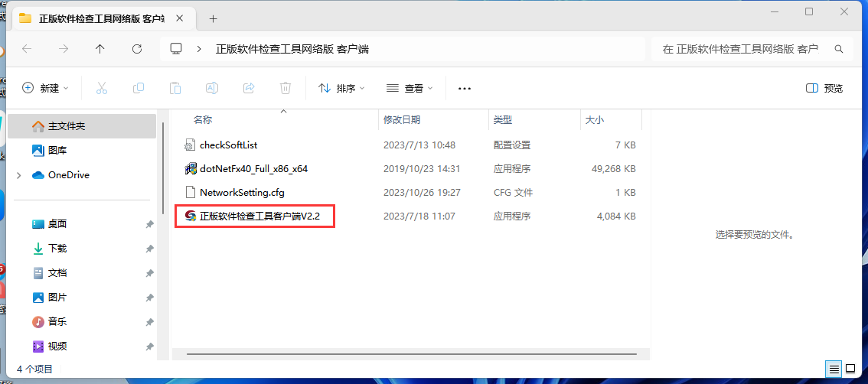Image resolution: width=868 pixels, height=384 pixels.
Task: Click the navigation pane vertical scrollbar
Action: (x=163, y=169)
